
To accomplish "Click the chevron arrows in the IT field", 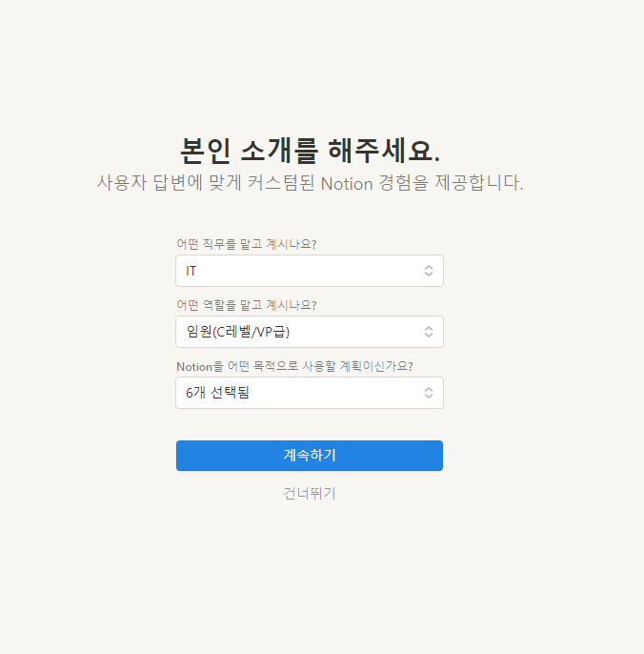I will [429, 271].
